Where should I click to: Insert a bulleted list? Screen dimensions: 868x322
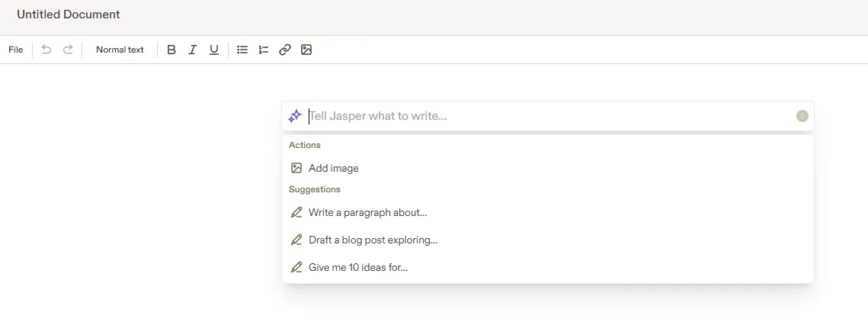(242, 50)
